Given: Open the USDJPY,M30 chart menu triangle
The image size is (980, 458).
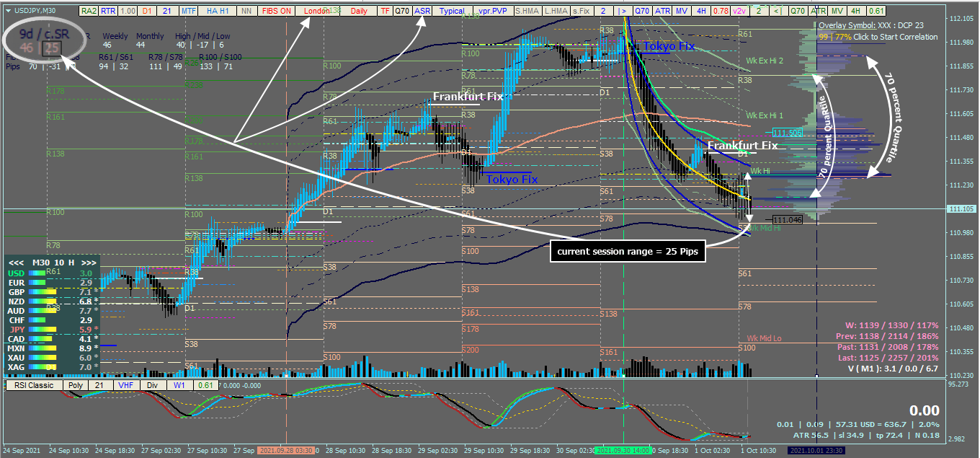Looking at the screenshot, I should (x=7, y=11).
